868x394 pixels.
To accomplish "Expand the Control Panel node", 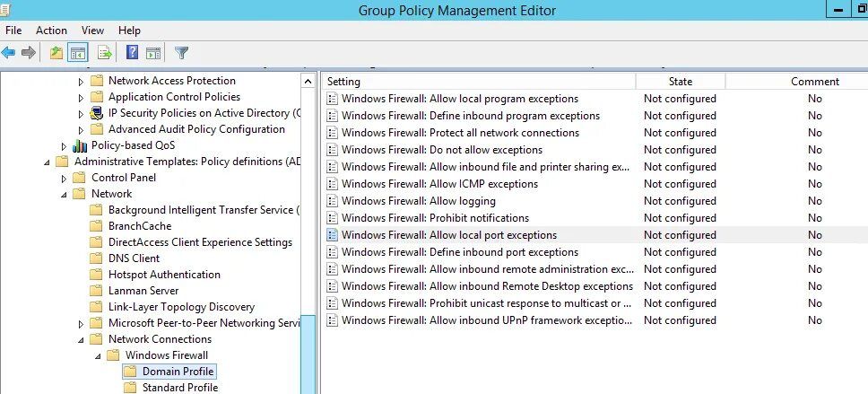I will click(65, 178).
